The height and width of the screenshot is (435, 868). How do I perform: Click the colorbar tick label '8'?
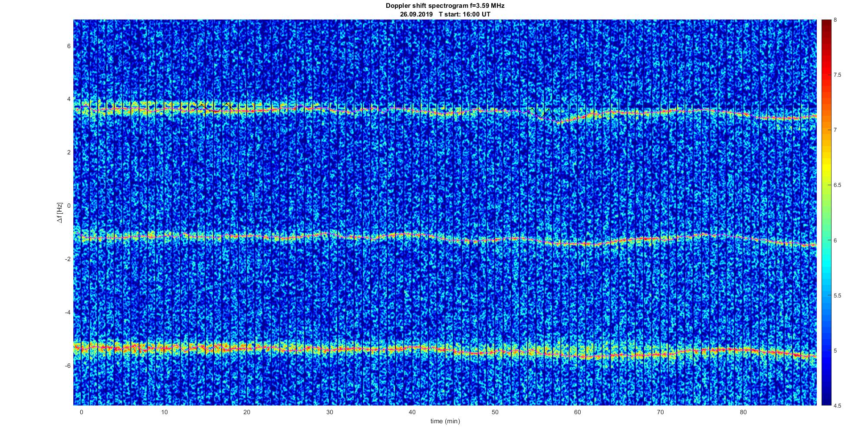point(835,20)
